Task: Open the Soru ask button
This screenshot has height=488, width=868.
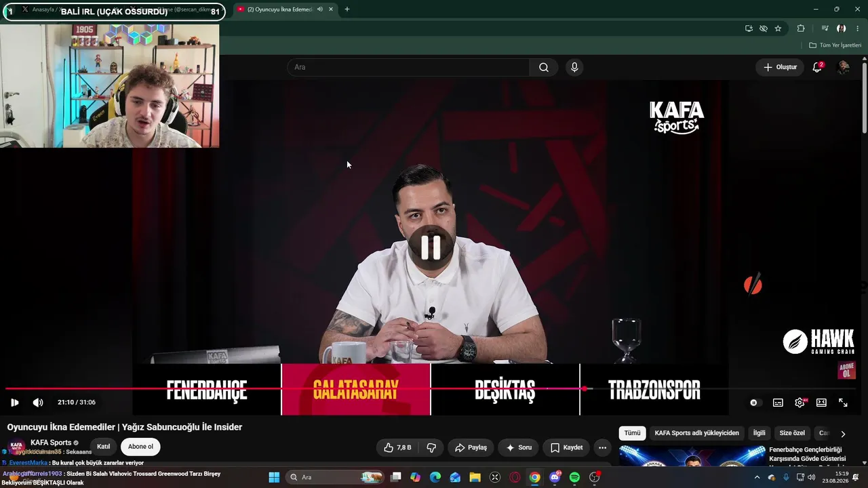Action: [519, 447]
